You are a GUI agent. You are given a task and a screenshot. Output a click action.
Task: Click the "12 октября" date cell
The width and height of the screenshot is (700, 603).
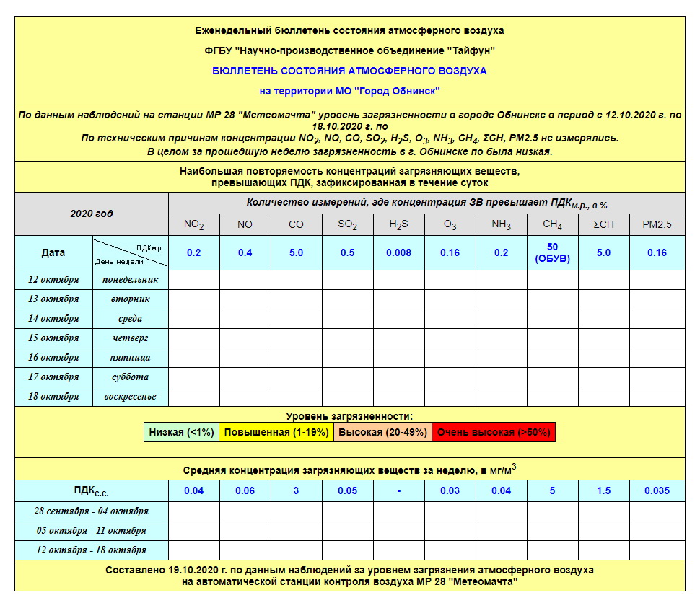click(53, 280)
